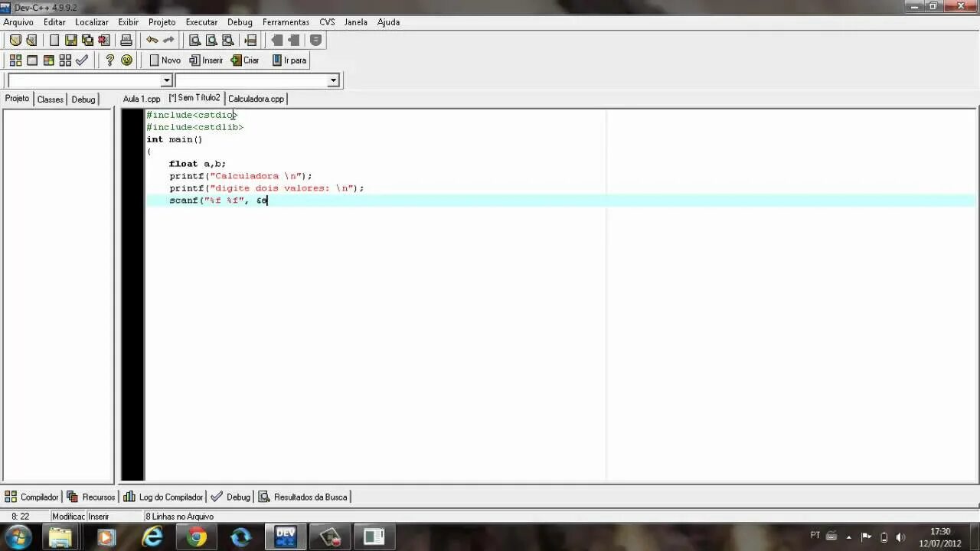Screen dimensions: 980x551
Task: Click the scanf code line
Action: click(218, 201)
